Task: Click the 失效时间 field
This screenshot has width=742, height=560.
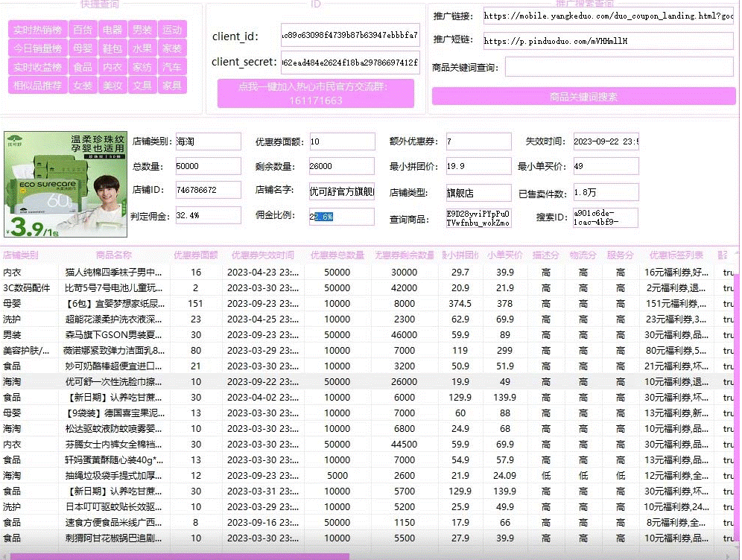Action: [x=606, y=141]
